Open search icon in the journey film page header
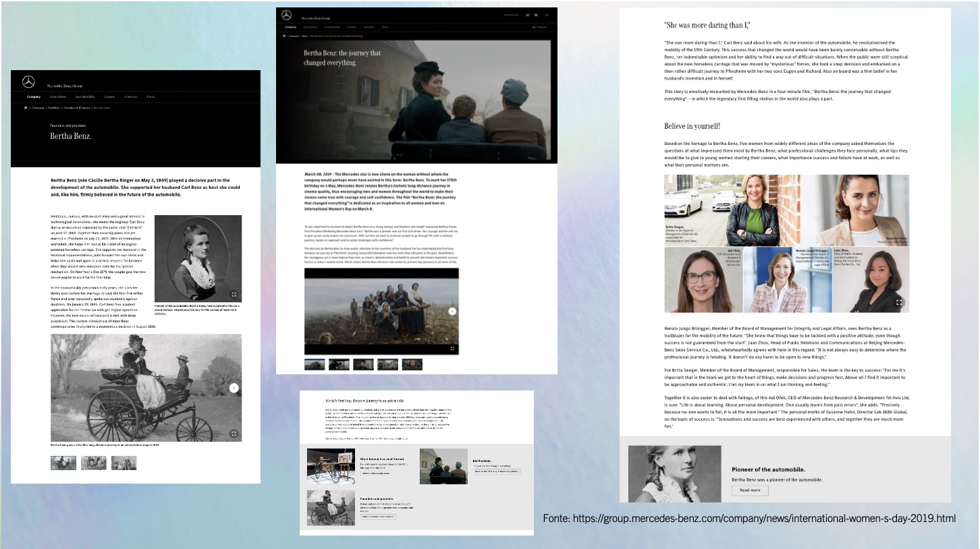Image resolution: width=980 pixels, height=549 pixels. (547, 15)
